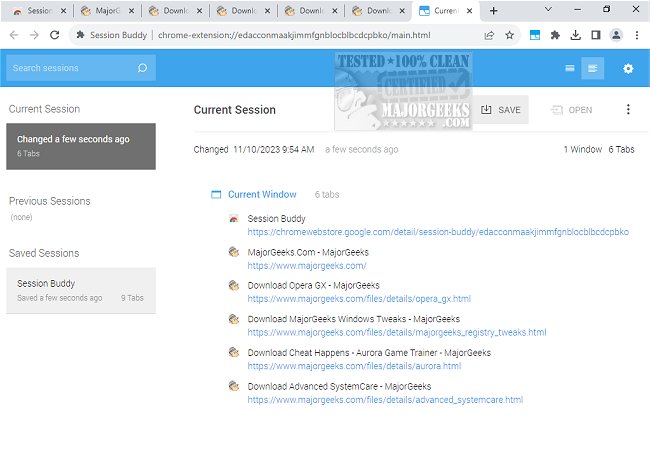Open Session Buddy settings gear

(628, 68)
